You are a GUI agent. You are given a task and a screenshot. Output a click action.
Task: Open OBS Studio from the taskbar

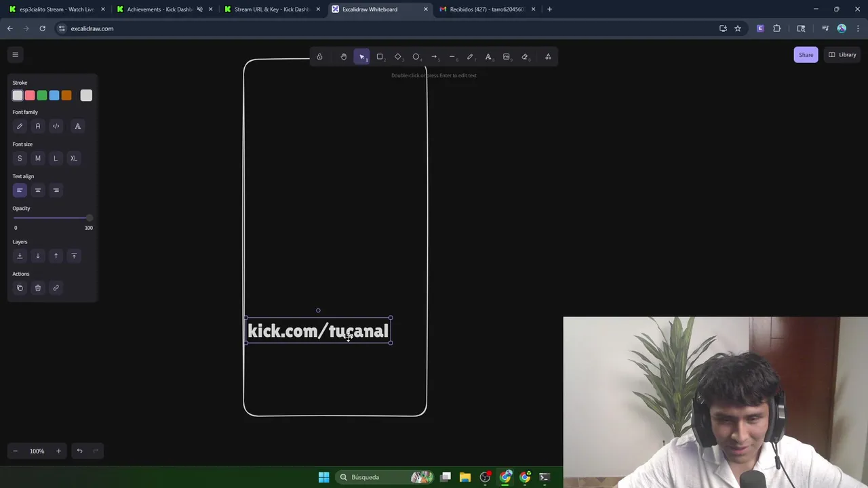tap(485, 477)
